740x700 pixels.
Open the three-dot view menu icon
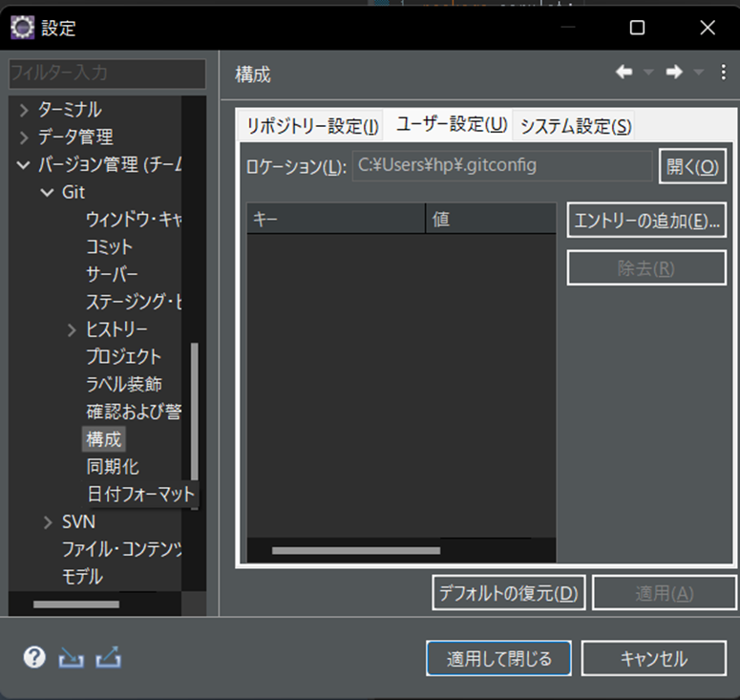click(723, 73)
